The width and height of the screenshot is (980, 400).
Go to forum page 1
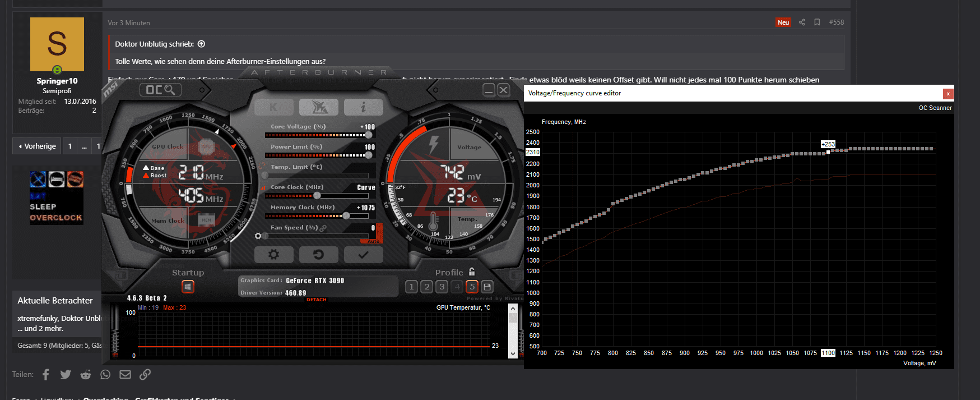[70, 146]
